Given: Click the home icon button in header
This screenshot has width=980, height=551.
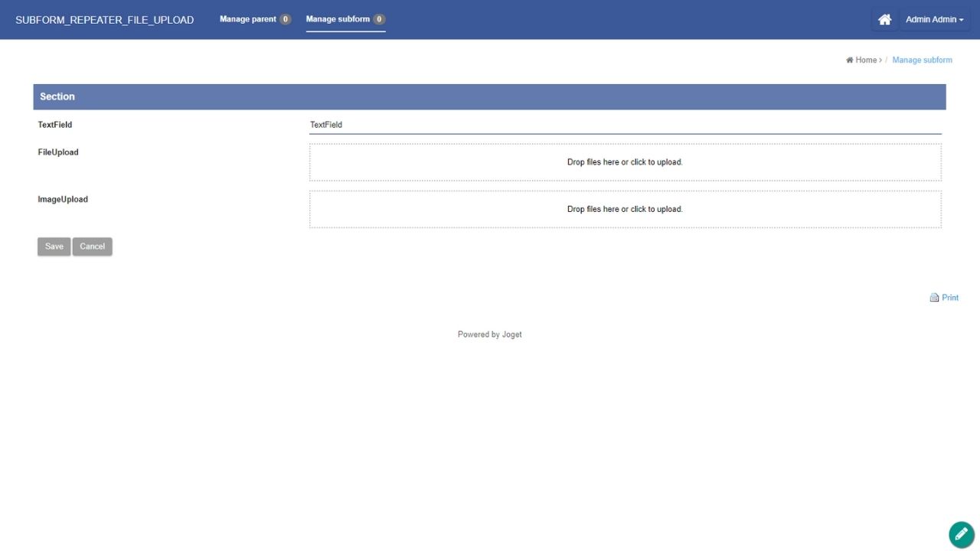Looking at the screenshot, I should (x=884, y=20).
